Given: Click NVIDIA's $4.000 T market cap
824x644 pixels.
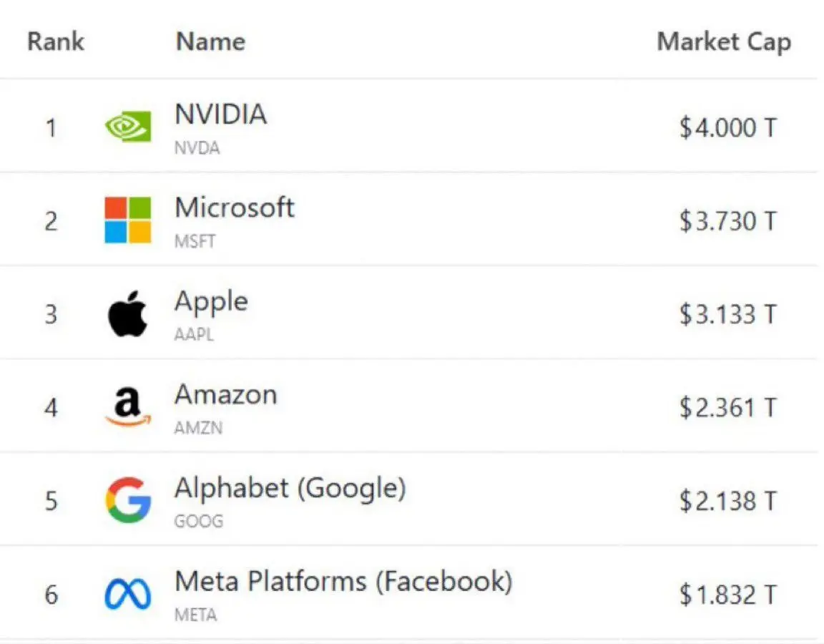Looking at the screenshot, I should click(x=728, y=128).
